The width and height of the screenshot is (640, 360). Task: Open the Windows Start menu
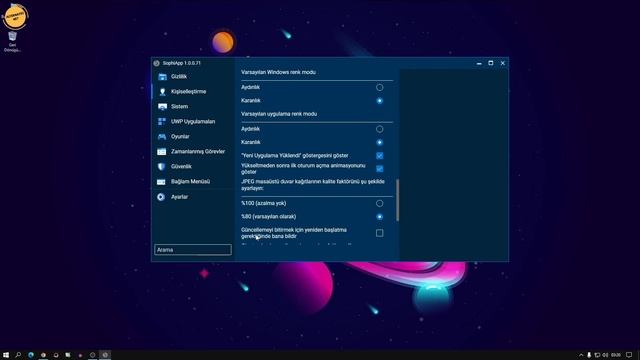6,355
